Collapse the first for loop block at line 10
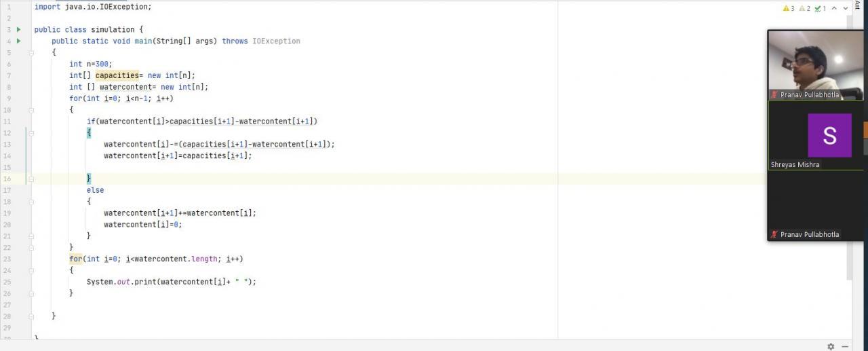Viewport: 868px width, 351px height. (x=31, y=109)
